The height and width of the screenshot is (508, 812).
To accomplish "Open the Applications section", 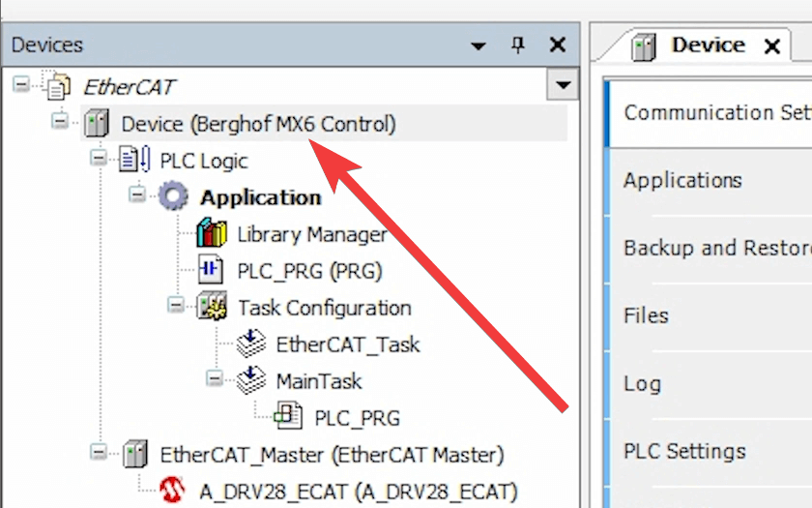I will tap(710, 180).
